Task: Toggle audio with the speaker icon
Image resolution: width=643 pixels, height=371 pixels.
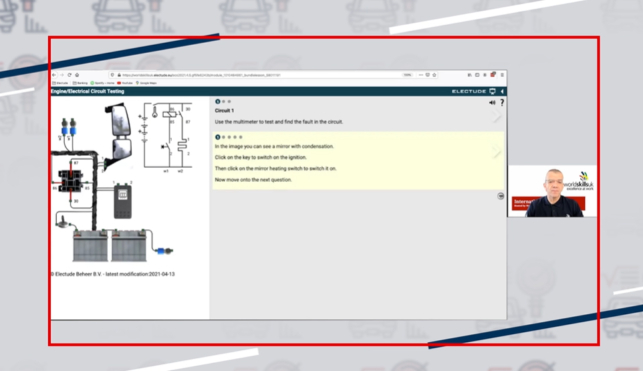Action: [492, 102]
